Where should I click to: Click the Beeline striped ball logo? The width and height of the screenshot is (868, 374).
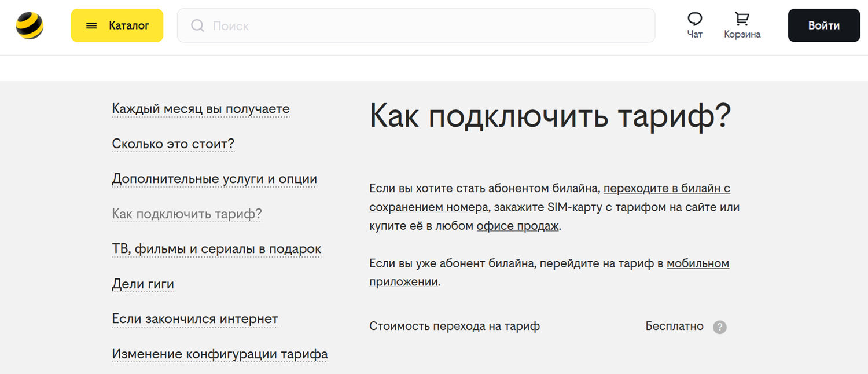point(30,25)
